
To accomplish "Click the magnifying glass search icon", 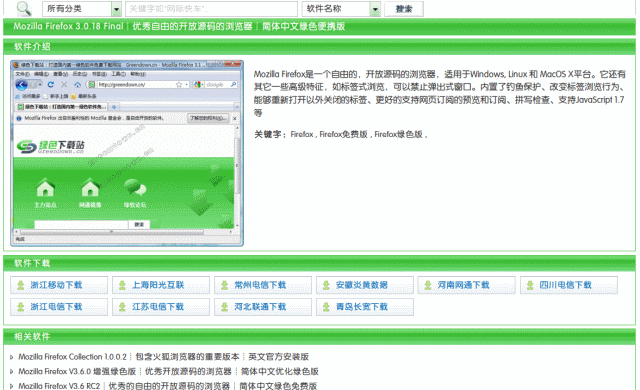I will [x=24, y=9].
